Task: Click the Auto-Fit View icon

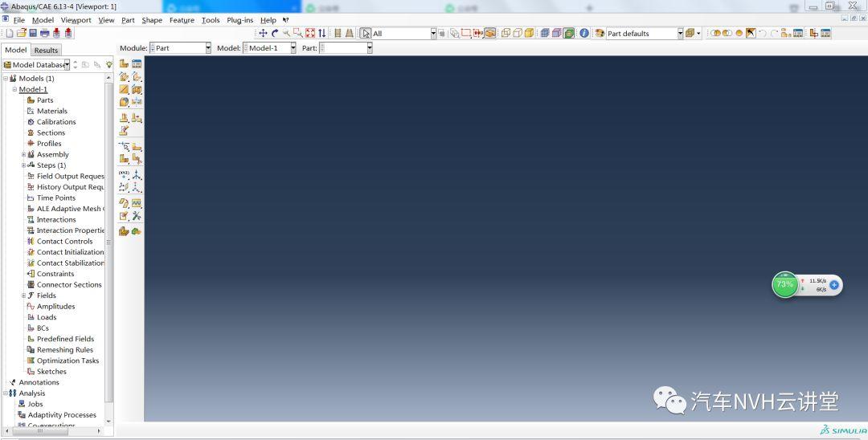Action: click(310, 33)
